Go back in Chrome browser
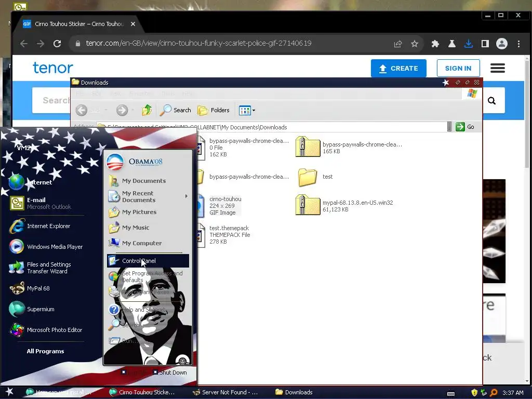Image resolution: width=532 pixels, height=399 pixels. (x=24, y=44)
